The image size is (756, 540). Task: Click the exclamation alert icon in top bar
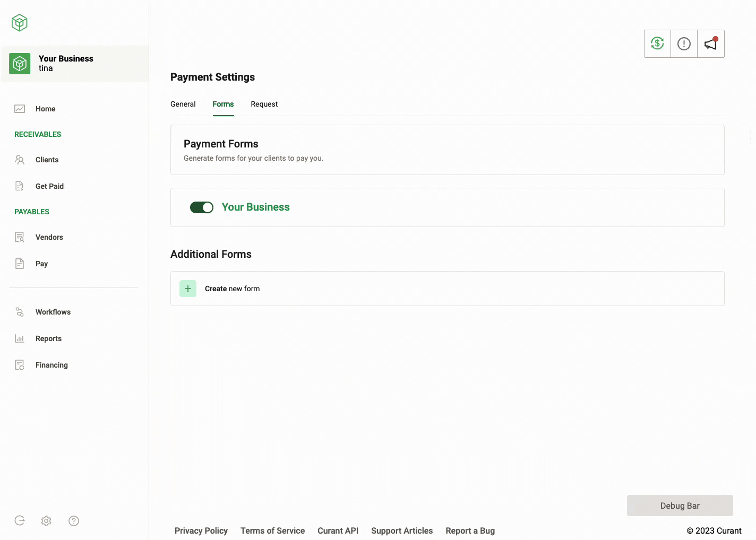684,43
